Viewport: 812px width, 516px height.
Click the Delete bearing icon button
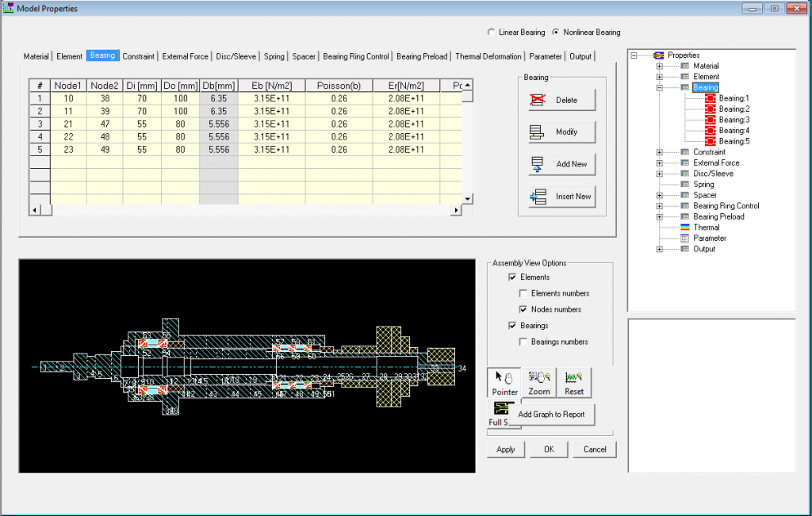point(538,100)
